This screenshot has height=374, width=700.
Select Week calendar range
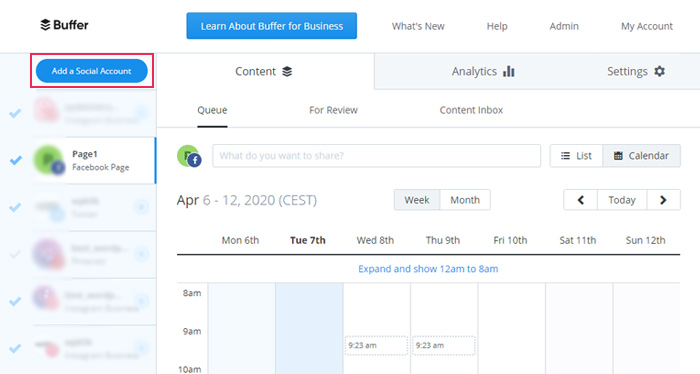click(417, 200)
